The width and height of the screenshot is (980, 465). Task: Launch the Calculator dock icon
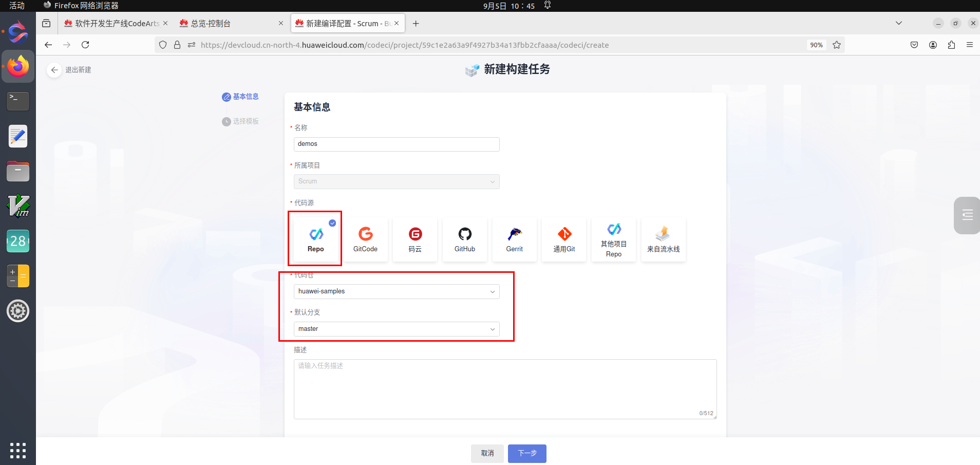coord(18,276)
